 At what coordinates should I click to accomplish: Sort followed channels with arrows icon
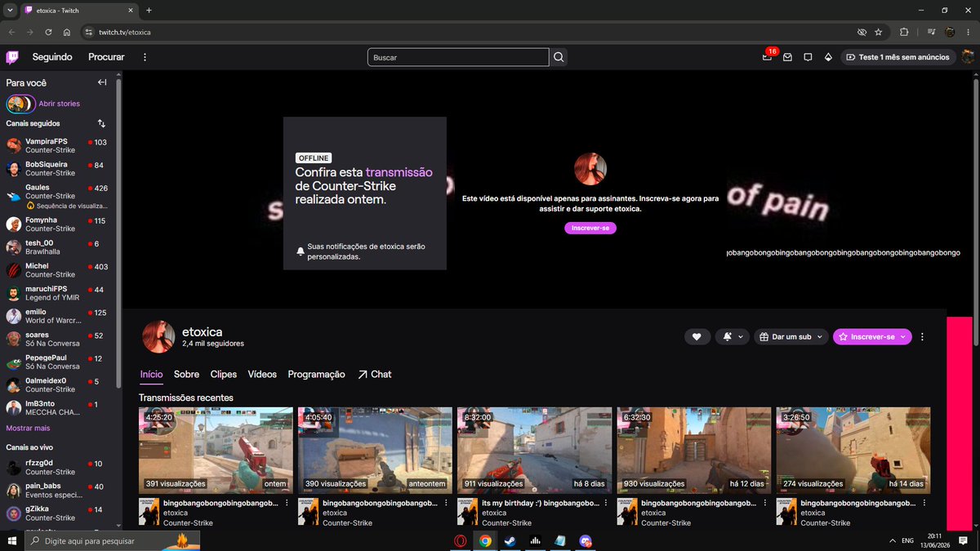click(102, 123)
